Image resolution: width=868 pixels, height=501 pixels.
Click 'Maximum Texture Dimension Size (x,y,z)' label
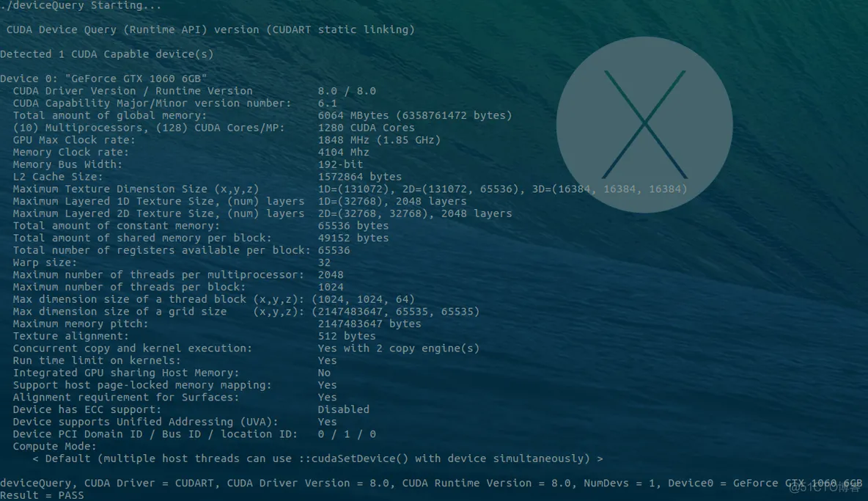(x=136, y=189)
